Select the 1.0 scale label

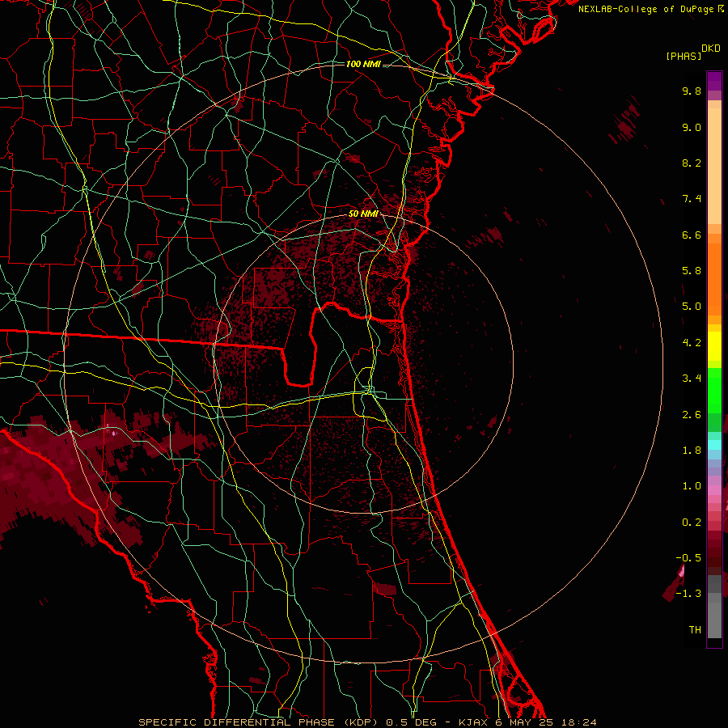coord(692,486)
